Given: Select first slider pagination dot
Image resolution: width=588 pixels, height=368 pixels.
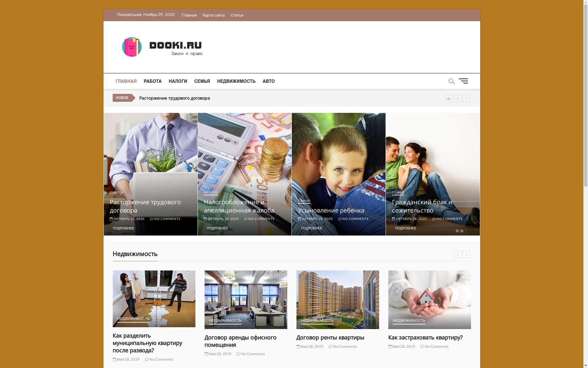Looking at the screenshot, I should click(x=457, y=231).
